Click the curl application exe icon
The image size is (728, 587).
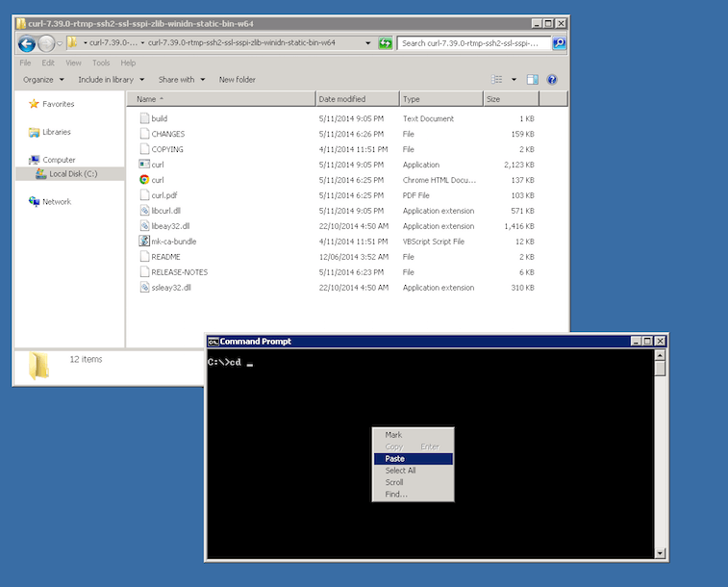click(144, 165)
